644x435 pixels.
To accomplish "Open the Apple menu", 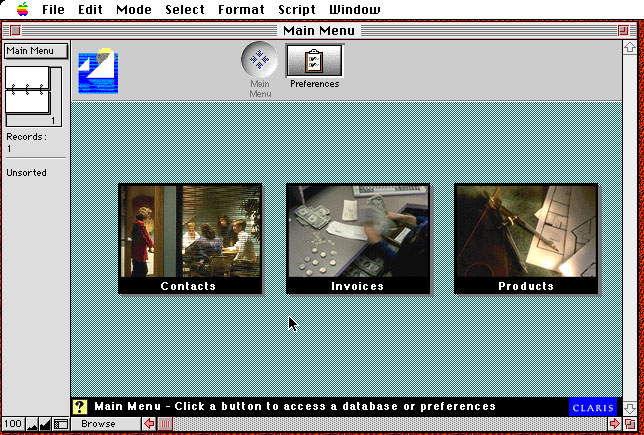I will (23, 9).
